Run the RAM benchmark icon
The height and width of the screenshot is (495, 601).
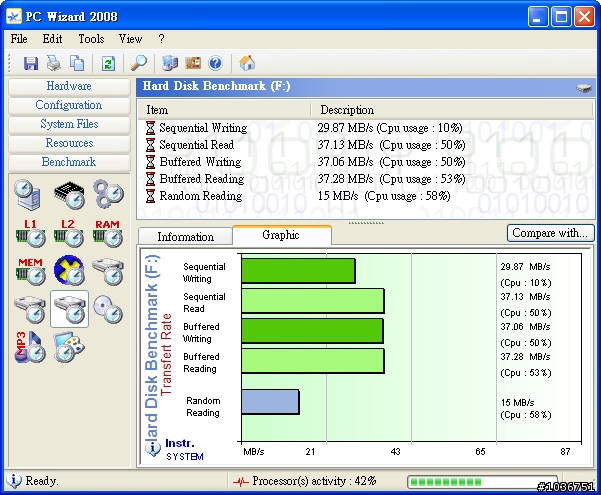point(108,233)
